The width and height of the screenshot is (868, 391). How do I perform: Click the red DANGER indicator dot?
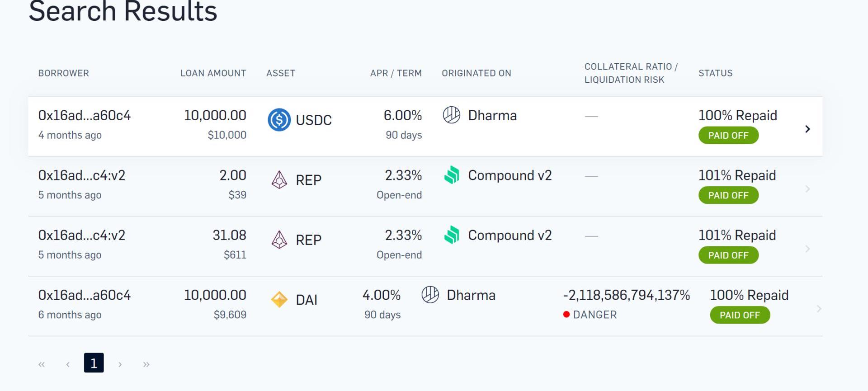click(x=566, y=315)
